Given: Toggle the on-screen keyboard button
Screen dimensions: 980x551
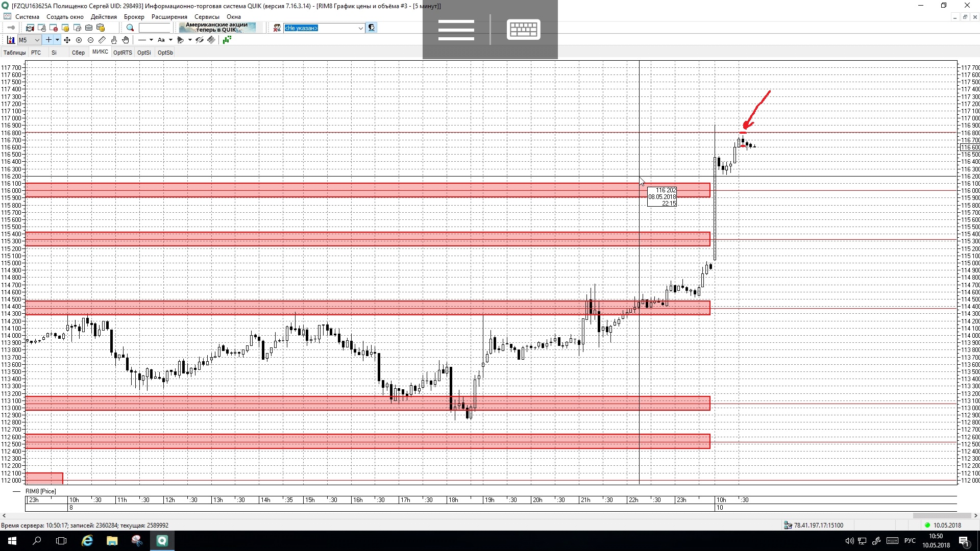Looking at the screenshot, I should (523, 29).
